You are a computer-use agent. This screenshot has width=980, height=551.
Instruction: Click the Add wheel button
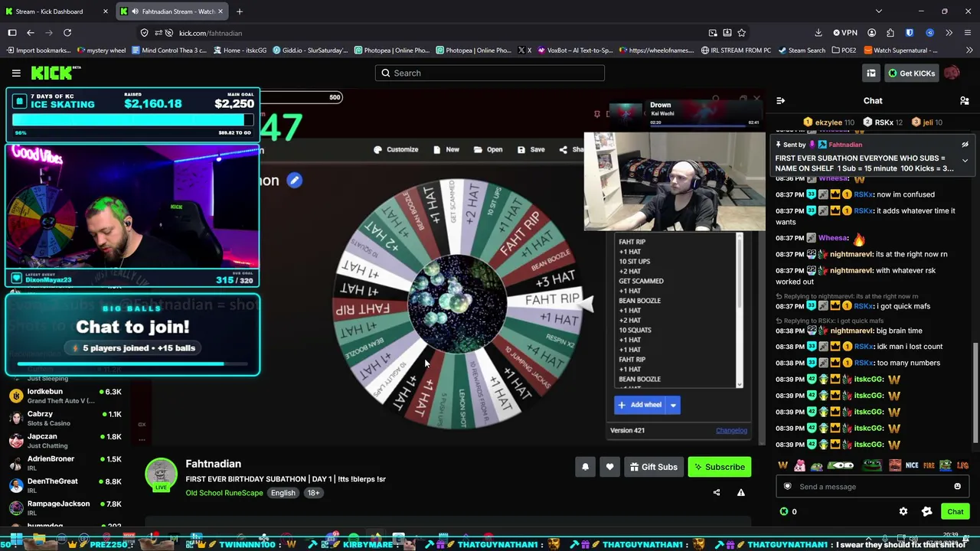click(x=640, y=405)
